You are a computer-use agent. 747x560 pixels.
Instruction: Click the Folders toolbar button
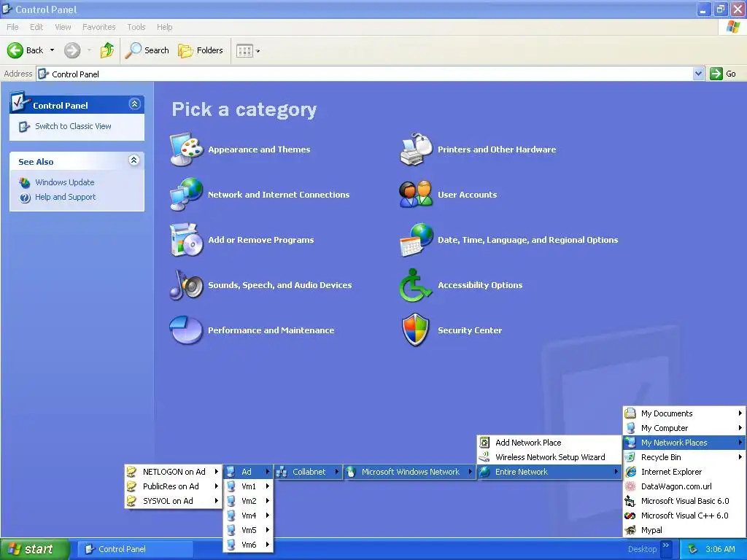[x=200, y=50]
